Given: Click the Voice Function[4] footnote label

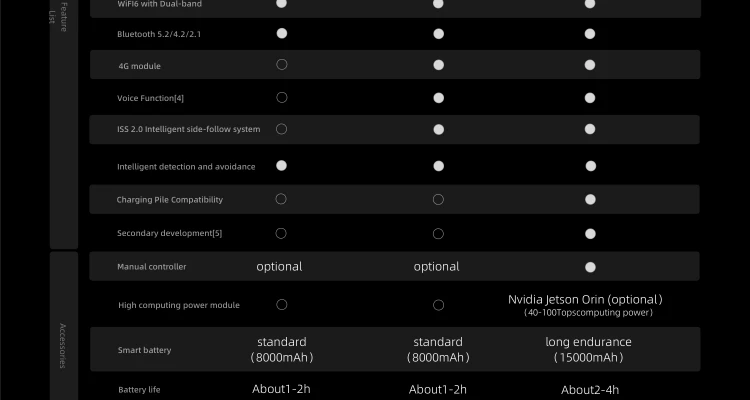Looking at the screenshot, I should pyautogui.click(x=150, y=98).
